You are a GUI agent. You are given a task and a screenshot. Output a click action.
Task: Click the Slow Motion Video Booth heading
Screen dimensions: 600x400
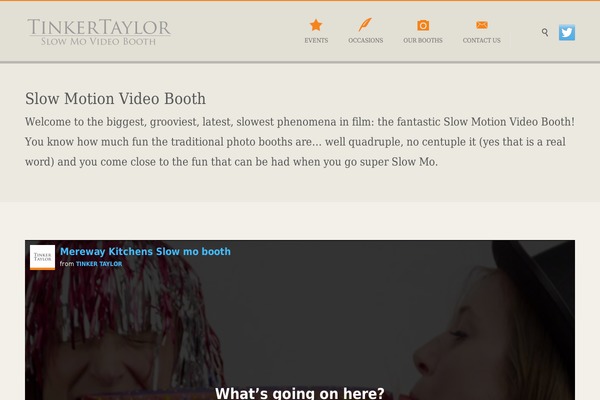coord(116,99)
